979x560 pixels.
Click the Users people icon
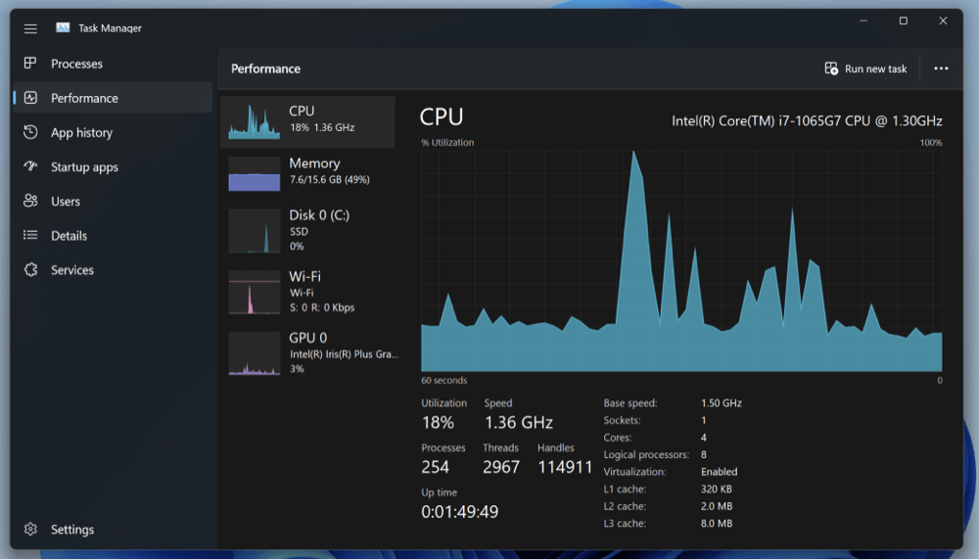click(x=30, y=202)
